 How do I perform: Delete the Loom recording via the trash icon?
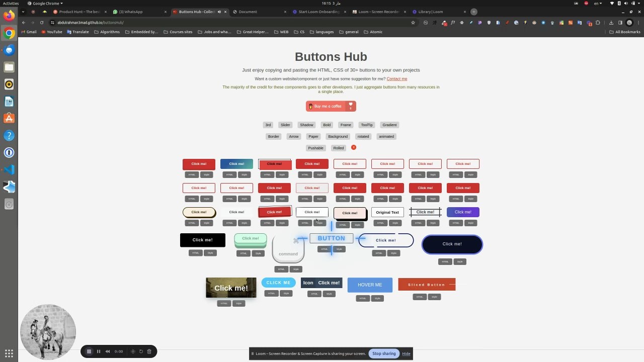[149, 351]
